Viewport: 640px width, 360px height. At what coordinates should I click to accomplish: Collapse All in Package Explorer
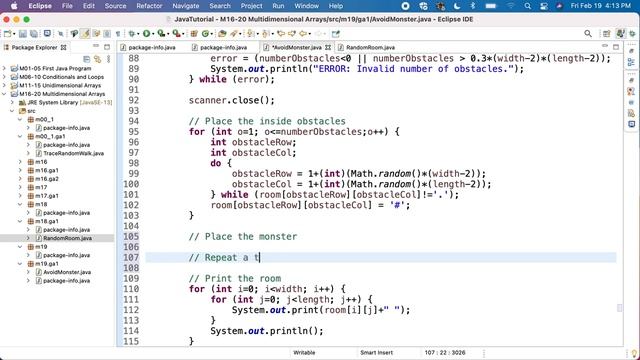(86, 59)
